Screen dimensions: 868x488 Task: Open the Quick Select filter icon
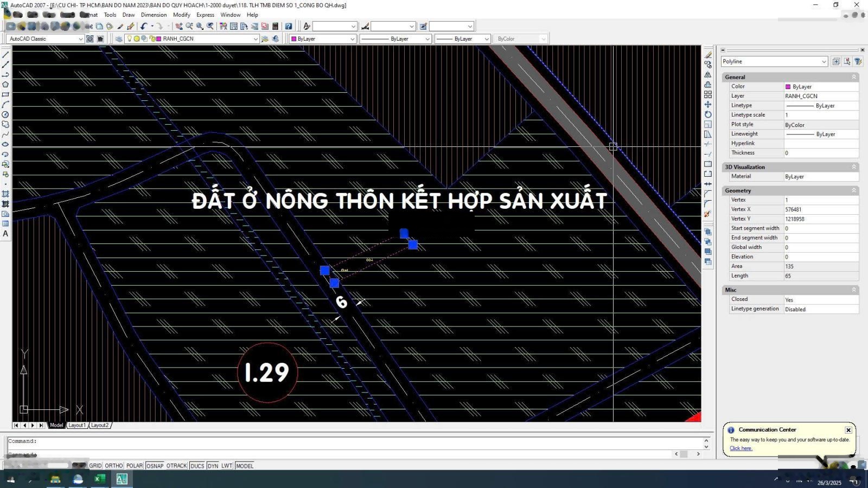(858, 61)
